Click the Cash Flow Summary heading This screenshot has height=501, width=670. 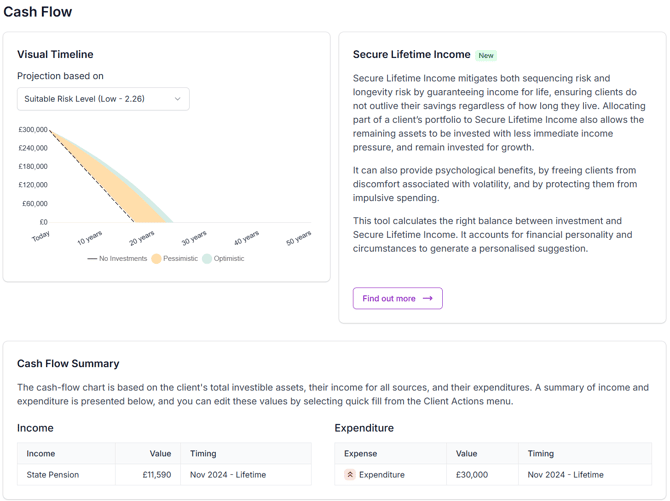tap(68, 364)
